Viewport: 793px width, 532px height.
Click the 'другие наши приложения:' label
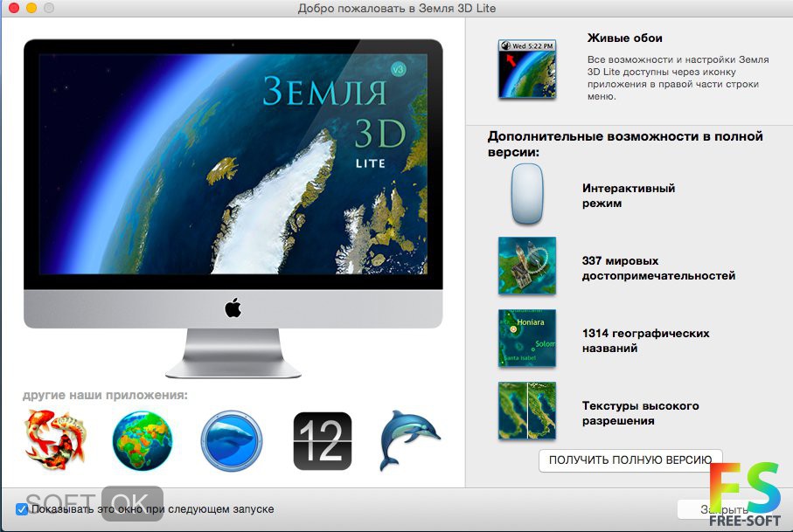(x=105, y=395)
